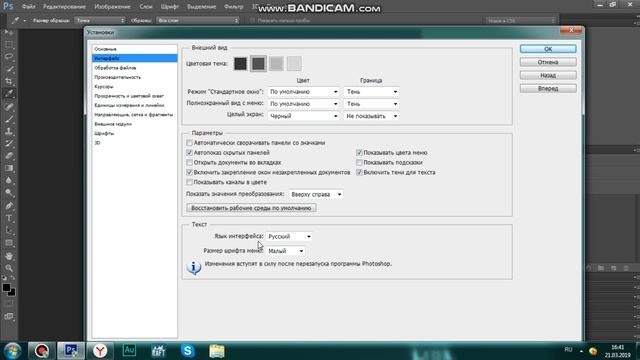Uncheck 'Показывать цвета меню'
This screenshot has height=360, width=640.
tap(359, 153)
